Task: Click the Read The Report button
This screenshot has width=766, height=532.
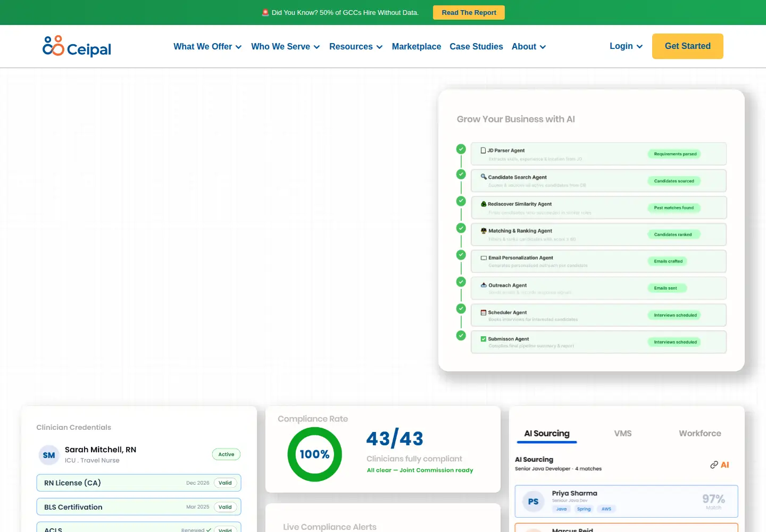Action: [469, 12]
